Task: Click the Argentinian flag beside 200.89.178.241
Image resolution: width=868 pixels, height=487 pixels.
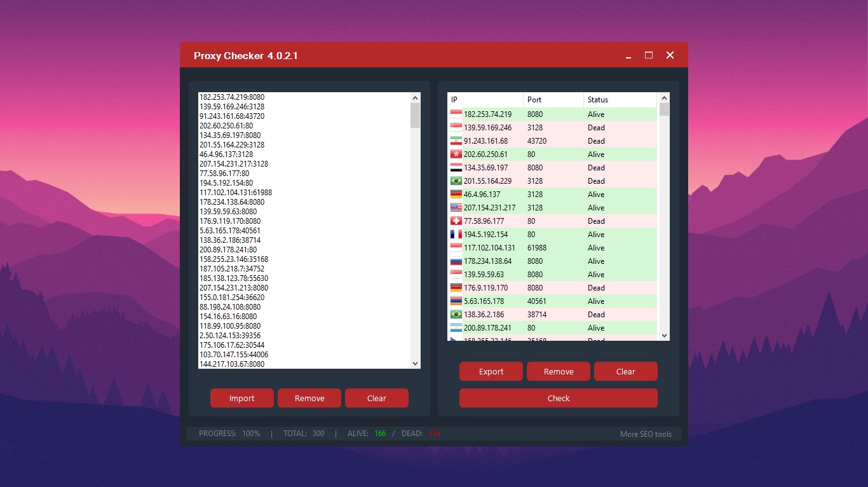Action: [x=456, y=327]
